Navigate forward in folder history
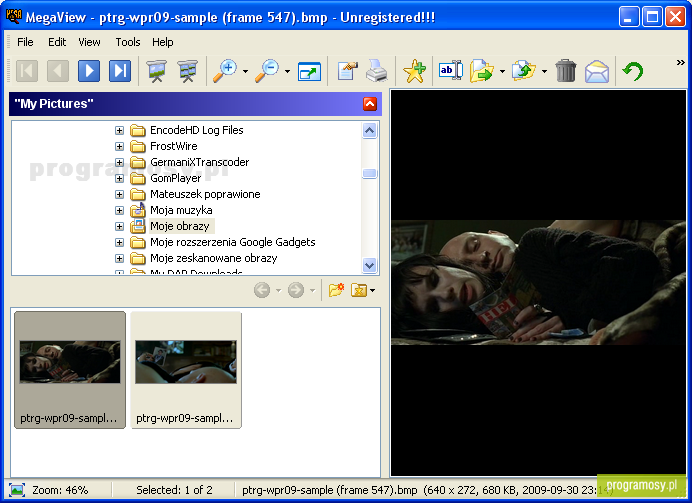Image resolution: width=692 pixels, height=503 pixels. (x=296, y=290)
